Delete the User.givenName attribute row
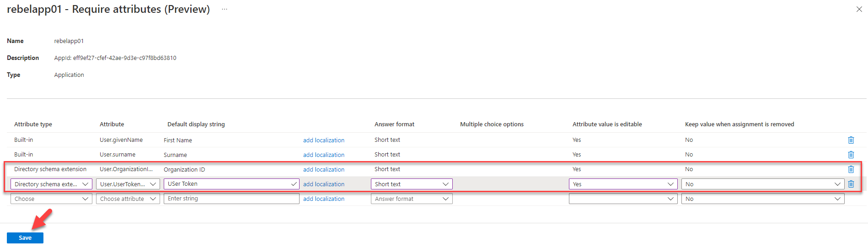This screenshot has width=868, height=248. coord(851,140)
